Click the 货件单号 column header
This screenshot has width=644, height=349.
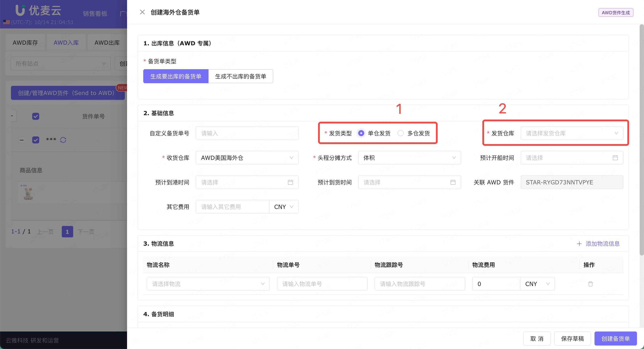[93, 116]
